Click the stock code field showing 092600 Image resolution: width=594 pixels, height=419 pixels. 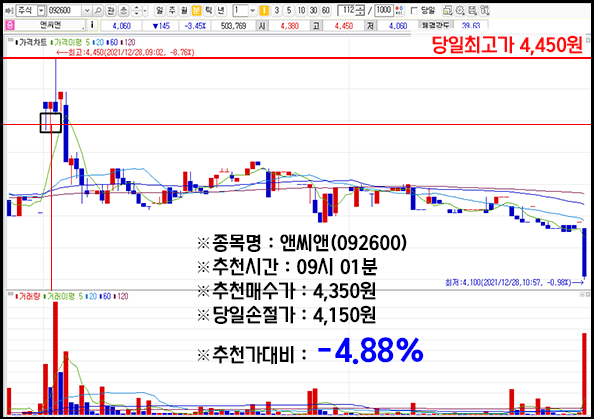(x=64, y=11)
